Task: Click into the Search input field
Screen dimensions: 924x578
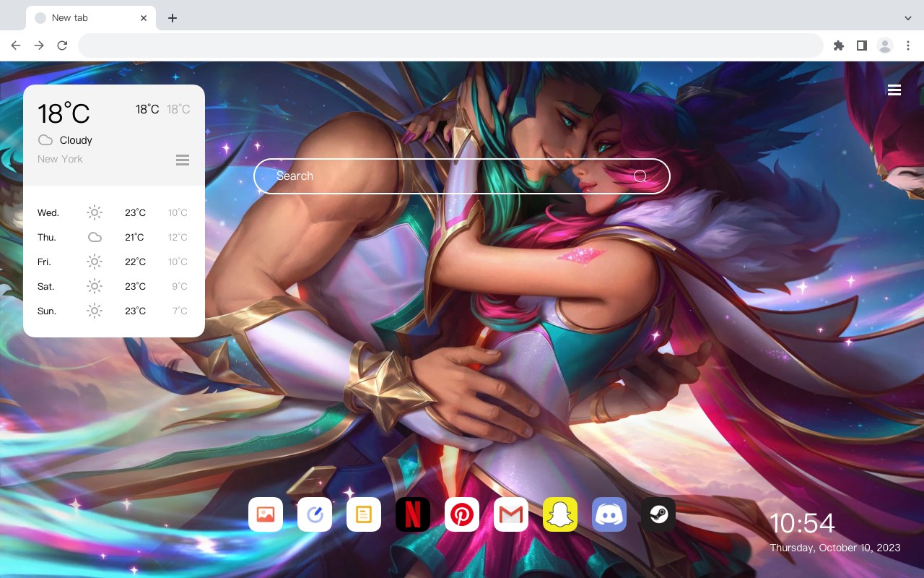Action: 462,176
